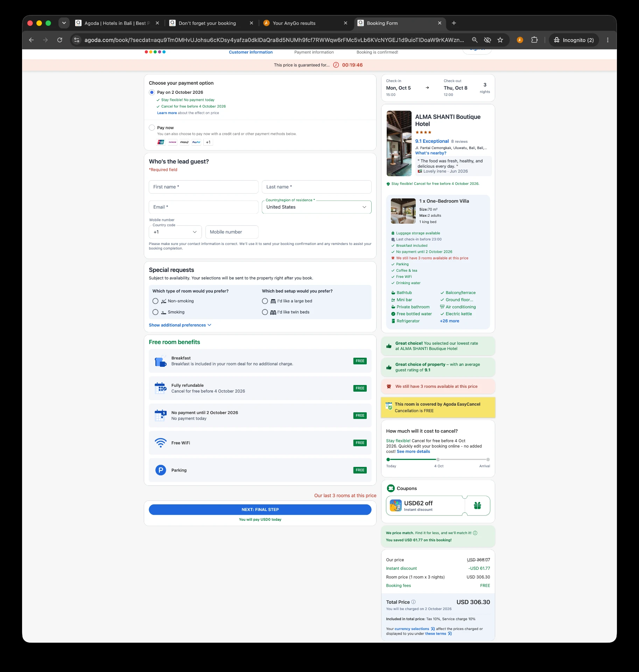Click the countdown timer clock icon

point(336,65)
